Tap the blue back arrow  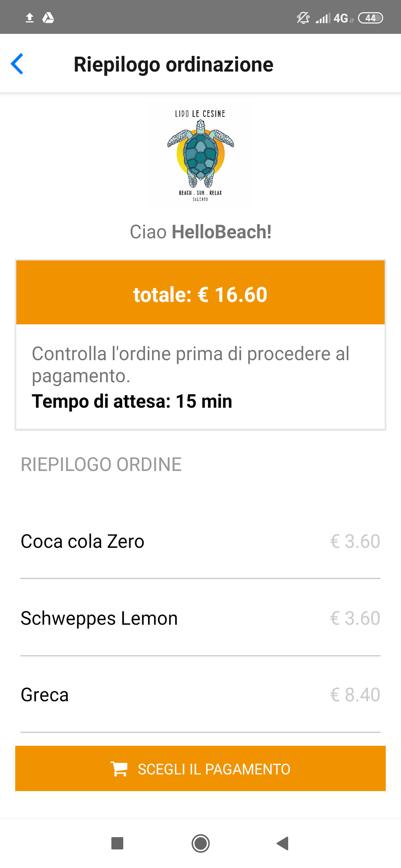pyautogui.click(x=17, y=64)
